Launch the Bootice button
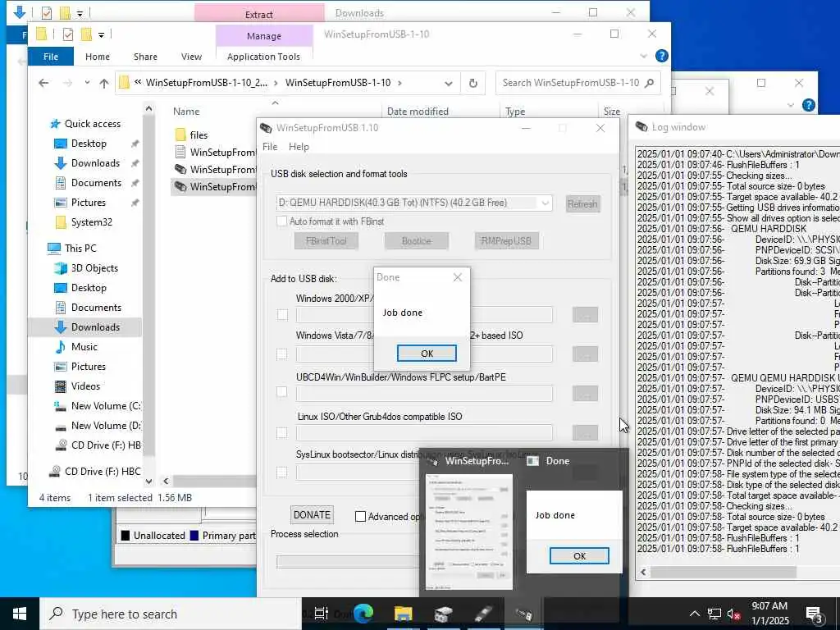This screenshot has width=840, height=630. coord(416,241)
